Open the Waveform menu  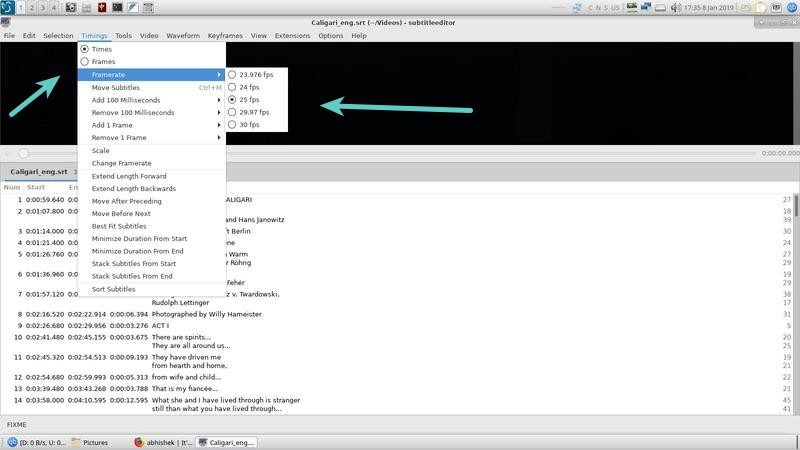[x=183, y=36]
